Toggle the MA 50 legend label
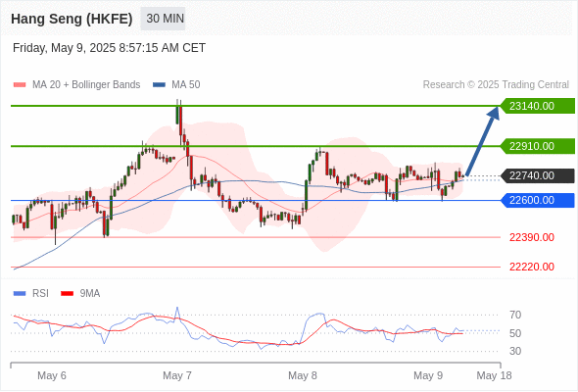The width and height of the screenshot is (578, 392). (186, 85)
